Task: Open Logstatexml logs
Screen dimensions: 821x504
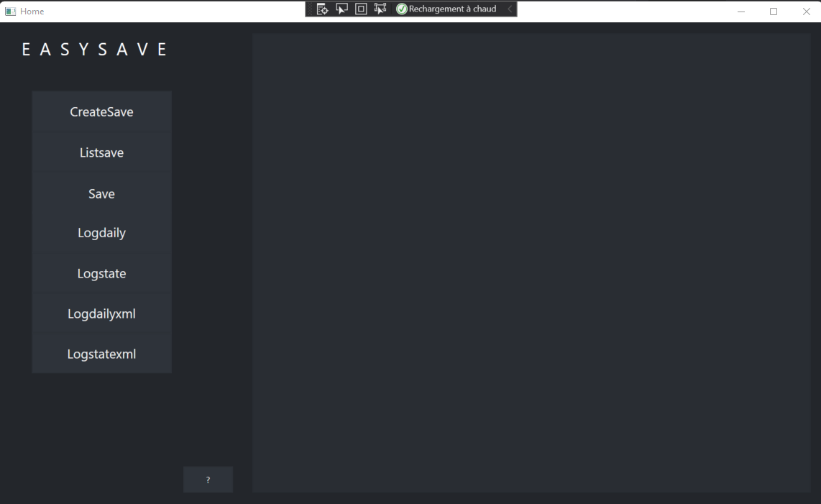Action: [x=101, y=354]
